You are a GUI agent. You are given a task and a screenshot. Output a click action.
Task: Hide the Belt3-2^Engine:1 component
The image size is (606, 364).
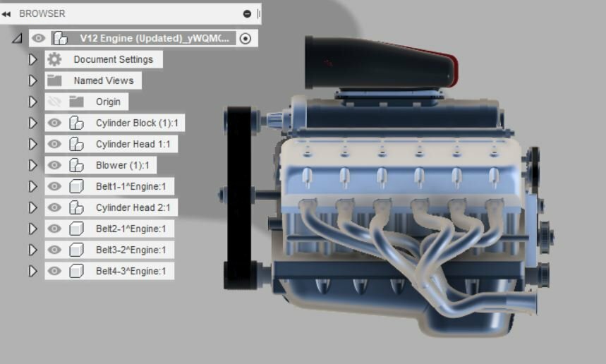(54, 250)
